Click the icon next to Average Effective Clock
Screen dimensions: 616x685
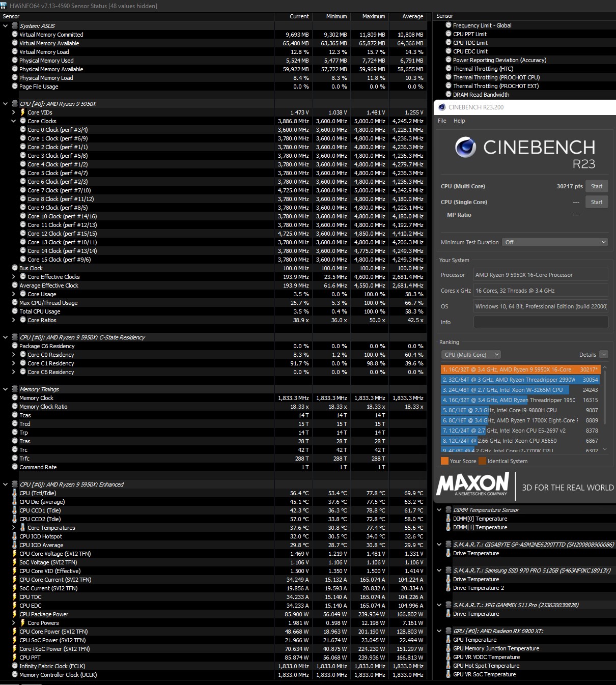(15, 285)
